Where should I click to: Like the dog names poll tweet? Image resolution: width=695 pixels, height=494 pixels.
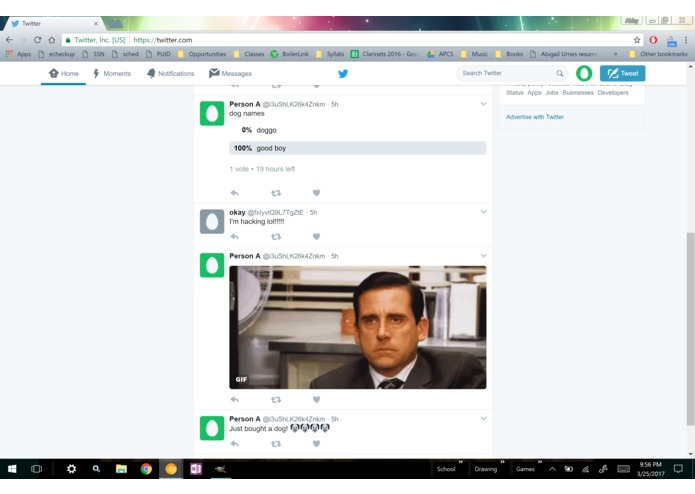[x=316, y=193]
